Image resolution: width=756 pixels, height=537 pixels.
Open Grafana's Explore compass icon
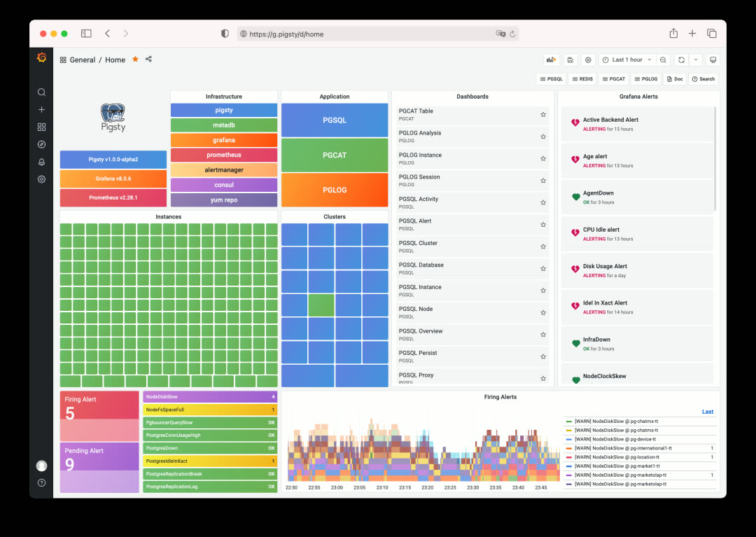(x=41, y=144)
